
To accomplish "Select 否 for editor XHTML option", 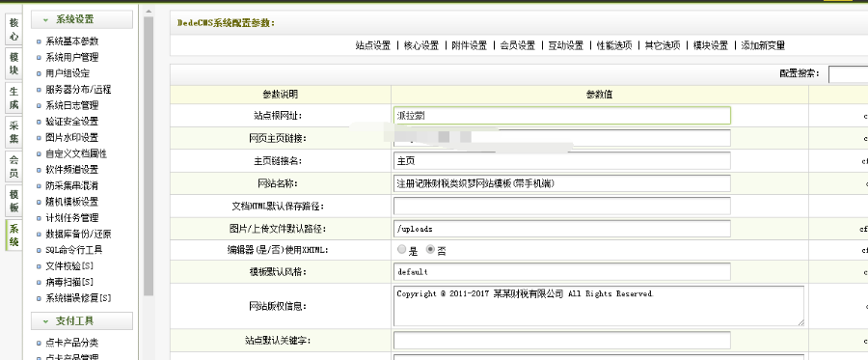I will pyautogui.click(x=430, y=250).
